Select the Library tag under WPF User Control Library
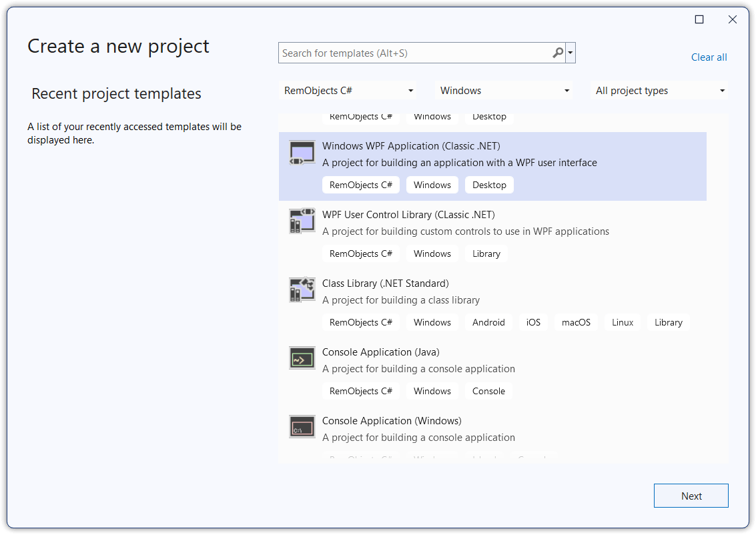Screen dimensions: 756x555 (486, 253)
